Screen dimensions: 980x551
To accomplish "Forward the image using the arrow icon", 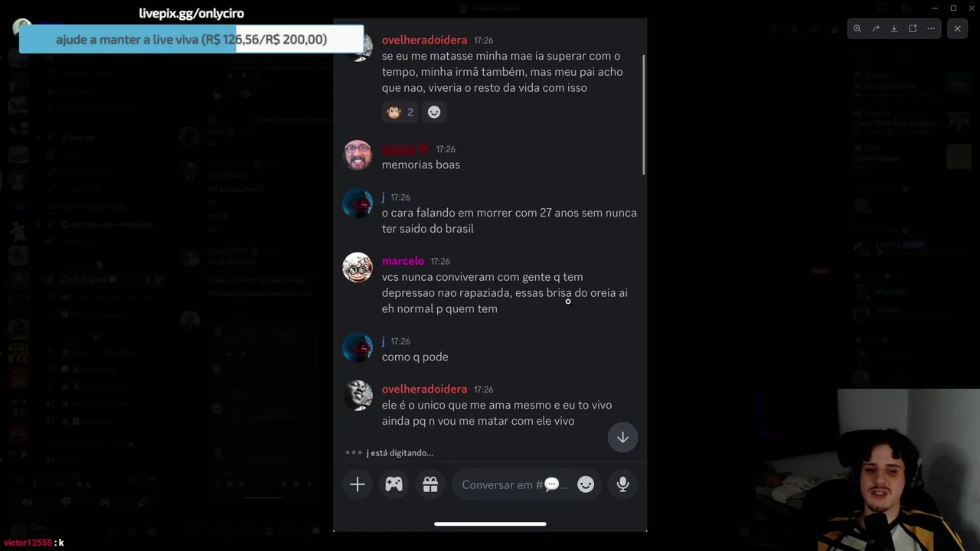I will (876, 28).
